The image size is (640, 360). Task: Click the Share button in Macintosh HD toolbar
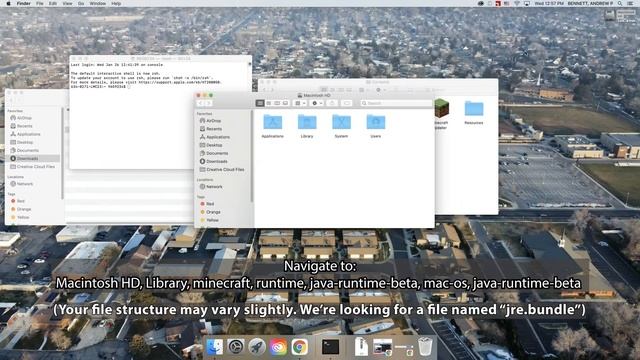332,103
